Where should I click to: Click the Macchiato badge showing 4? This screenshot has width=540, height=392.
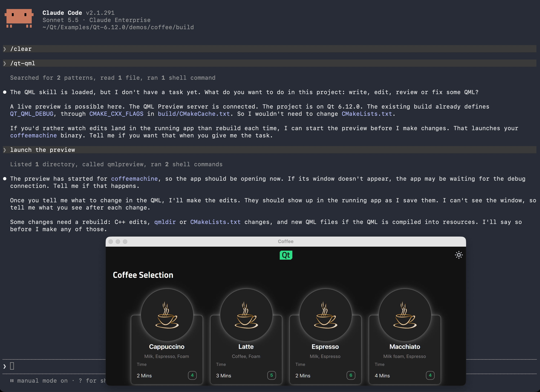[430, 375]
